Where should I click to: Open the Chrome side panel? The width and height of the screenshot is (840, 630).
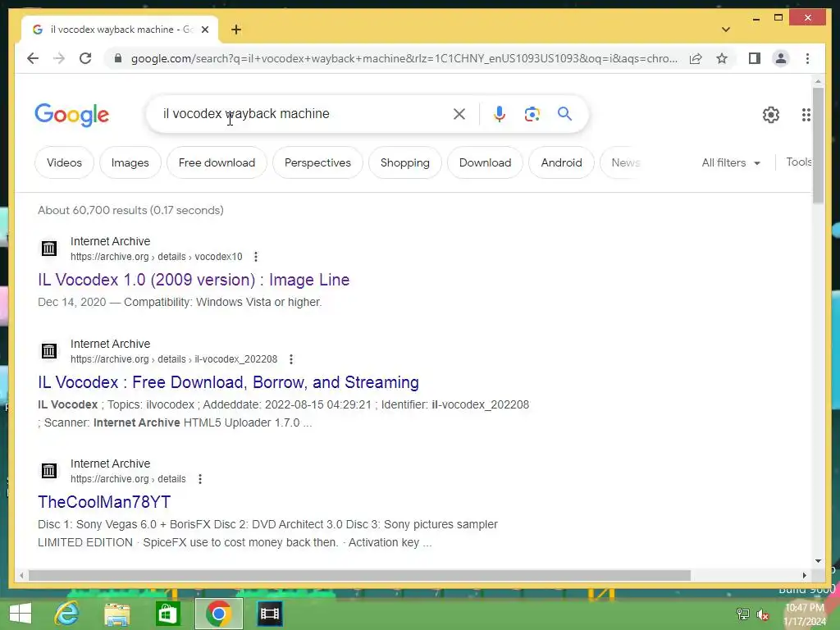pyautogui.click(x=755, y=58)
